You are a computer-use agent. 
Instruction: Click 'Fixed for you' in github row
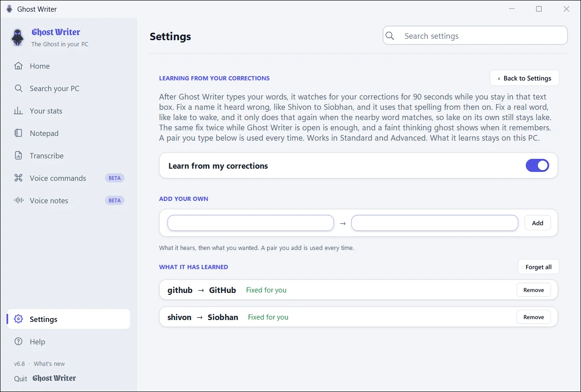click(266, 290)
